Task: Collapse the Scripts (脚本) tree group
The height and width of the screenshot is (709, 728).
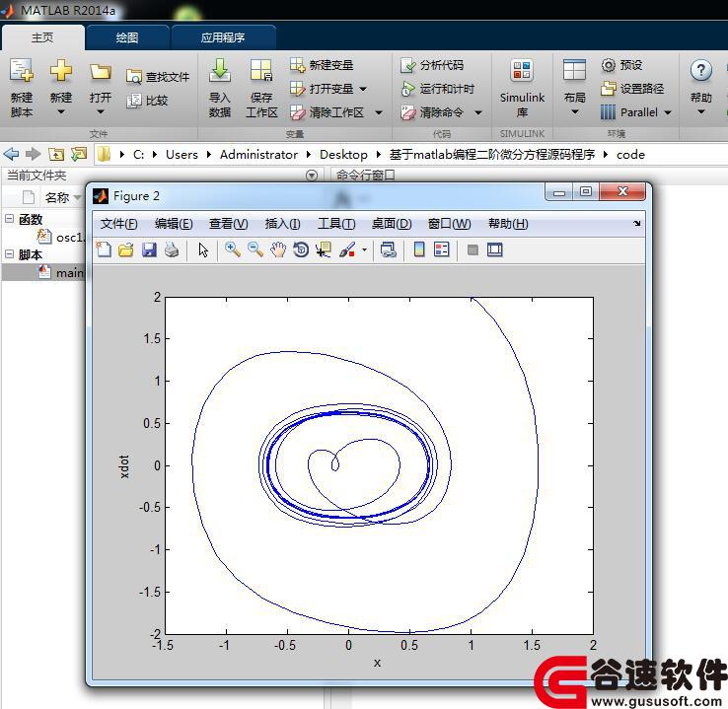Action: [x=9, y=253]
